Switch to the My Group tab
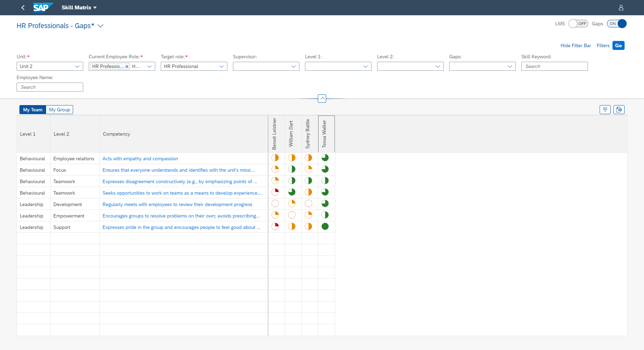 pyautogui.click(x=60, y=110)
